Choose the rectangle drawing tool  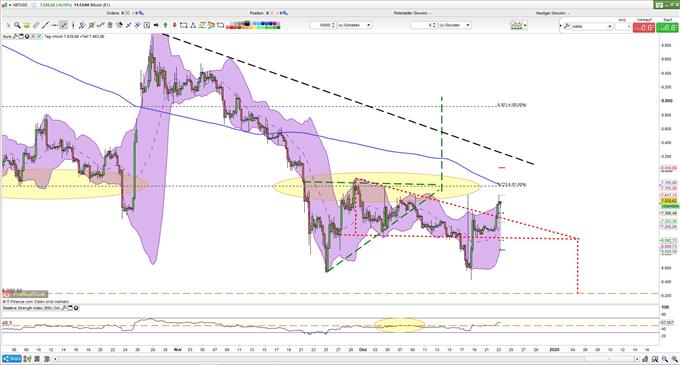pyautogui.click(x=183, y=25)
